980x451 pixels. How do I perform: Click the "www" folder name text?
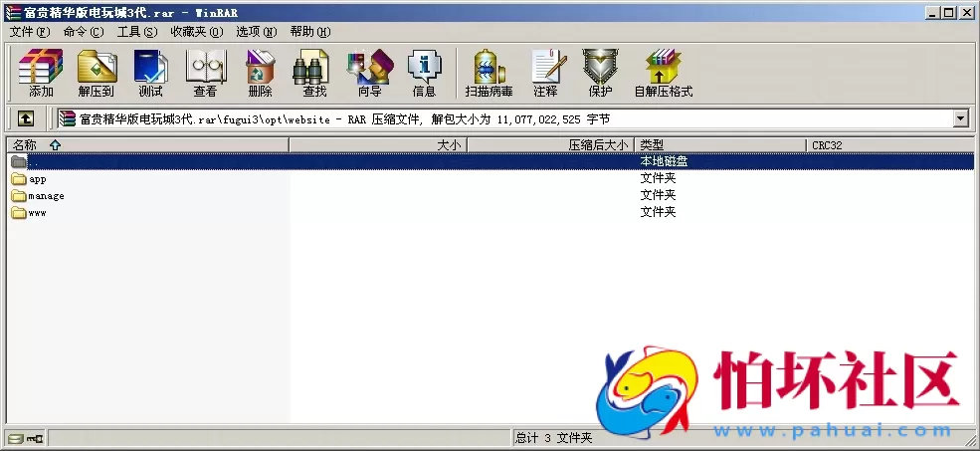[x=38, y=213]
